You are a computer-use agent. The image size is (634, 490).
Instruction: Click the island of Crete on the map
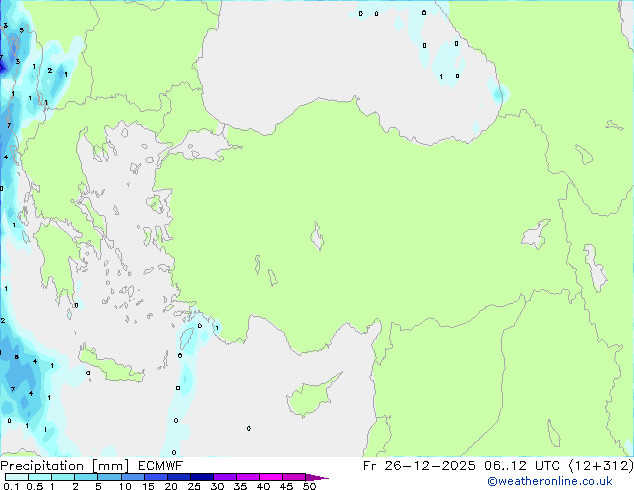(x=111, y=366)
